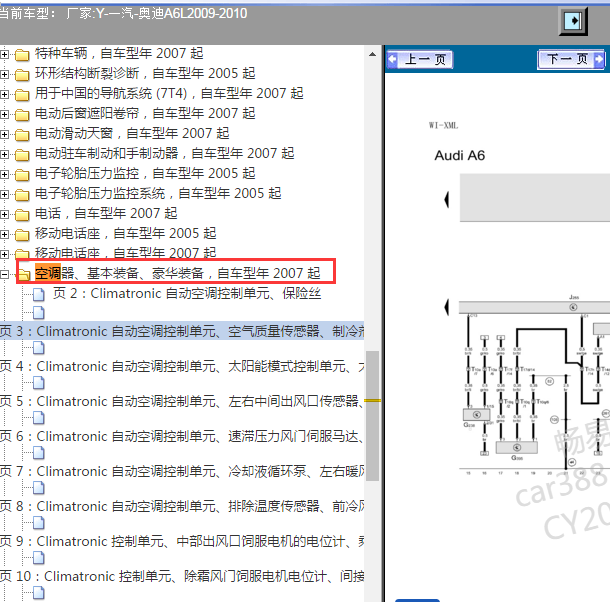Expand the 电动滑动天窗 folder node
Viewport: 610px width, 602px height.
click(x=4, y=134)
